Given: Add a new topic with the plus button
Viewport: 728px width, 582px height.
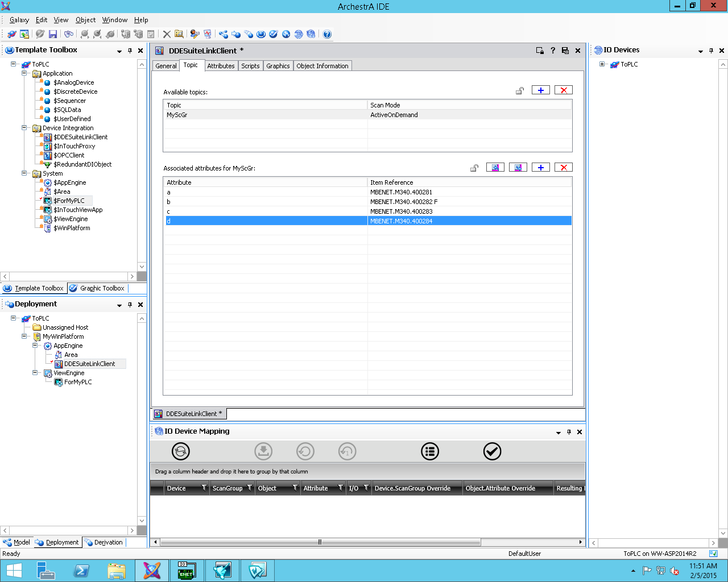Looking at the screenshot, I should click(x=540, y=90).
